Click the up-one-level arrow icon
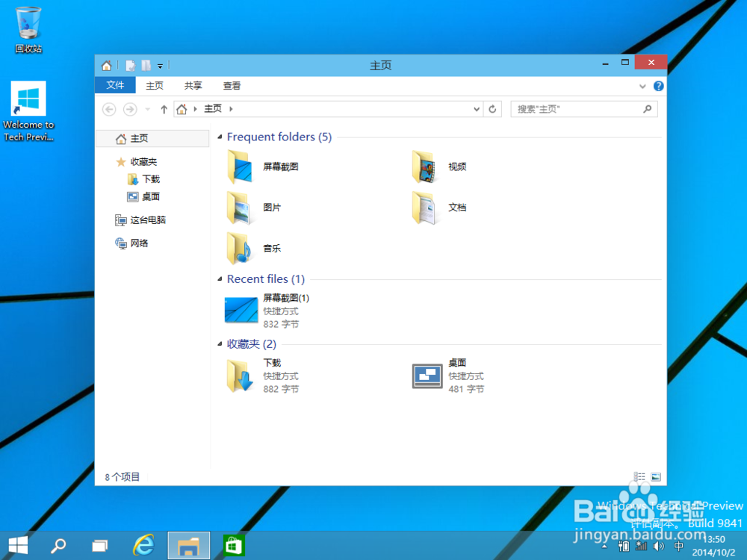The width and height of the screenshot is (747, 560). click(164, 109)
